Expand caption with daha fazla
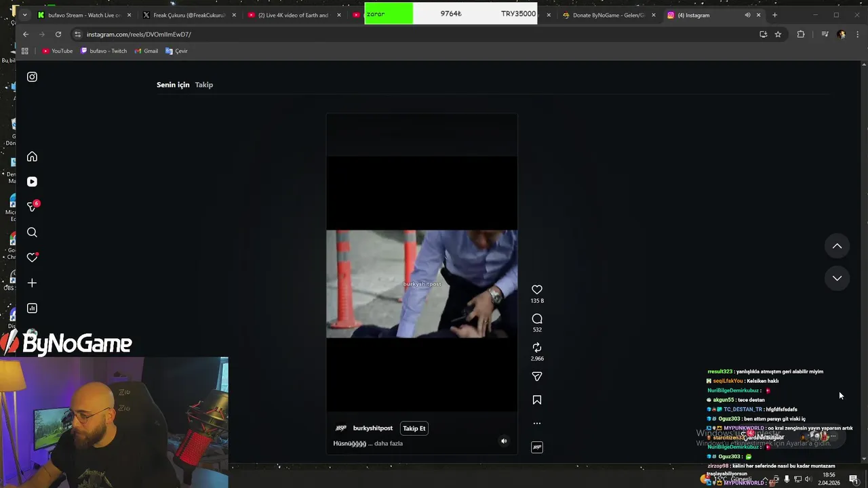This screenshot has width=868, height=488. (x=389, y=443)
